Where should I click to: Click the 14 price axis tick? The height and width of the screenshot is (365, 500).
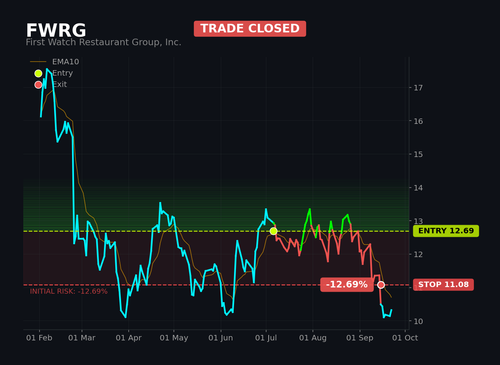pyautogui.click(x=418, y=188)
